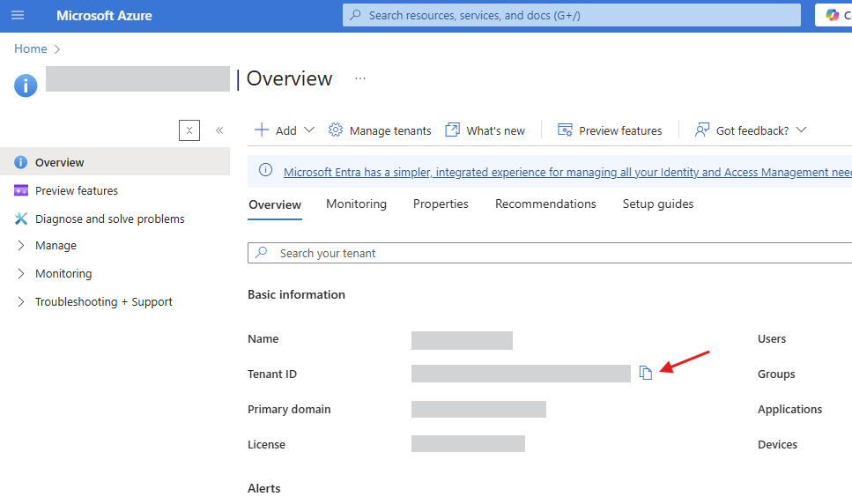Open Preview features in the sidebar
Screen dimensions: 852x504
tap(77, 190)
